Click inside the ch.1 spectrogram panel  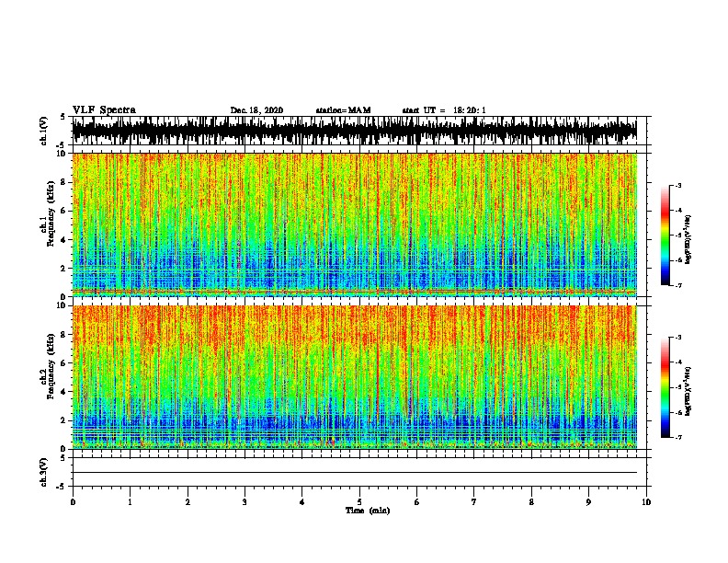pos(354,224)
